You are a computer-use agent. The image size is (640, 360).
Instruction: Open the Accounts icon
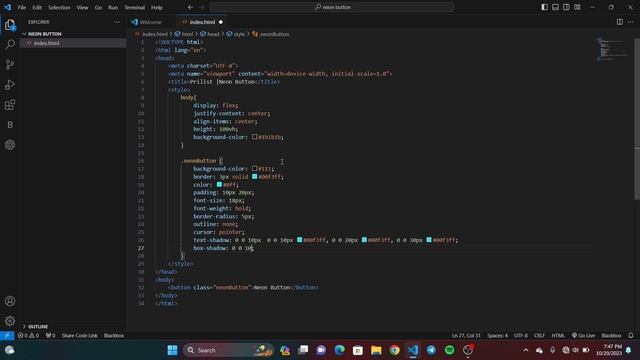(10, 301)
